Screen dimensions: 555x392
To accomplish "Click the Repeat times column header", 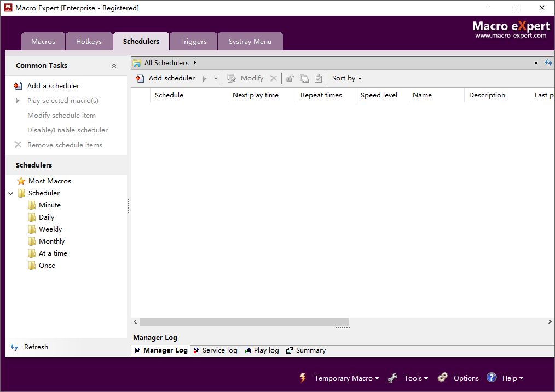I will click(x=326, y=95).
